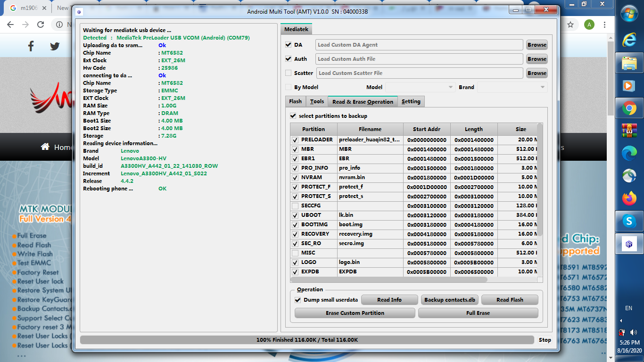Image resolution: width=644 pixels, height=362 pixels.
Task: Click the Load Custom Scatter File field
Action: pyautogui.click(x=420, y=73)
